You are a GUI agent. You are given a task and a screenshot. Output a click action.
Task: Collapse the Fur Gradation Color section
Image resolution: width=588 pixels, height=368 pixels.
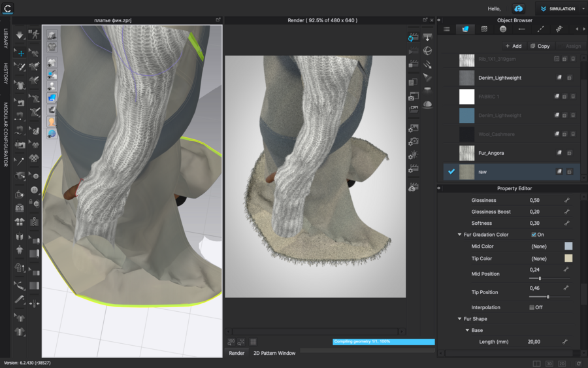point(459,235)
